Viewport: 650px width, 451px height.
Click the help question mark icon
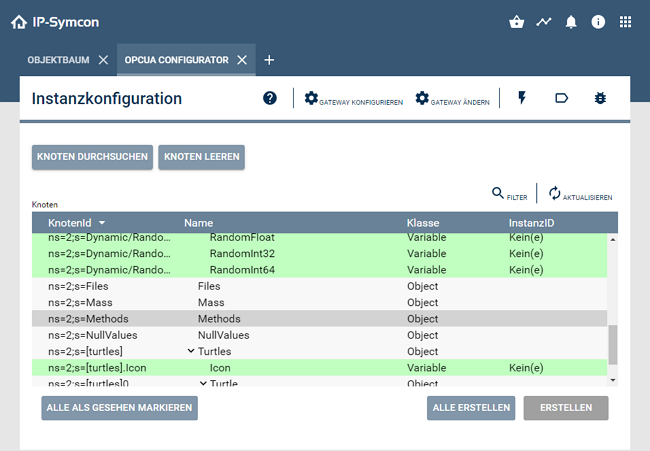point(270,98)
